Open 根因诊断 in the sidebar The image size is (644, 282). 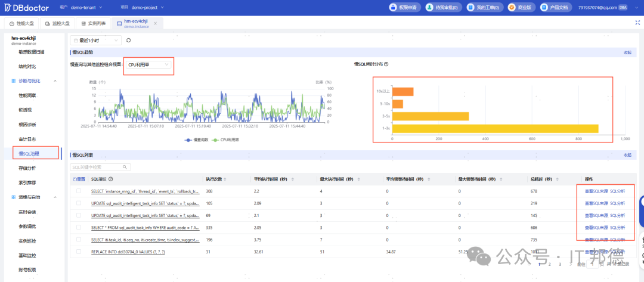27,125
